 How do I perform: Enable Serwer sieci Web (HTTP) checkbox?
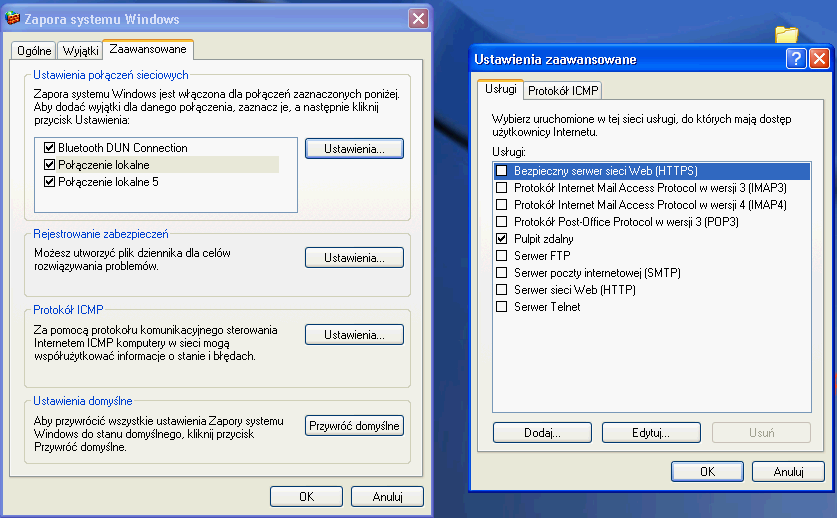501,290
